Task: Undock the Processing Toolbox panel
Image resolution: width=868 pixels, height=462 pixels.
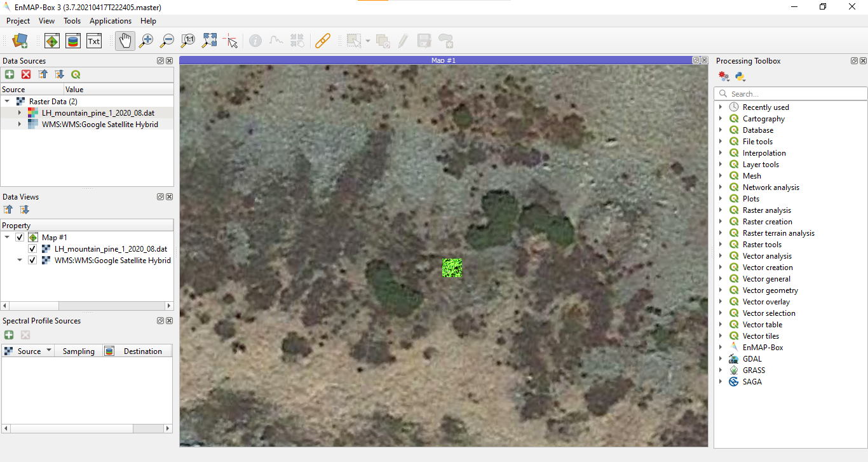Action: 854,60
